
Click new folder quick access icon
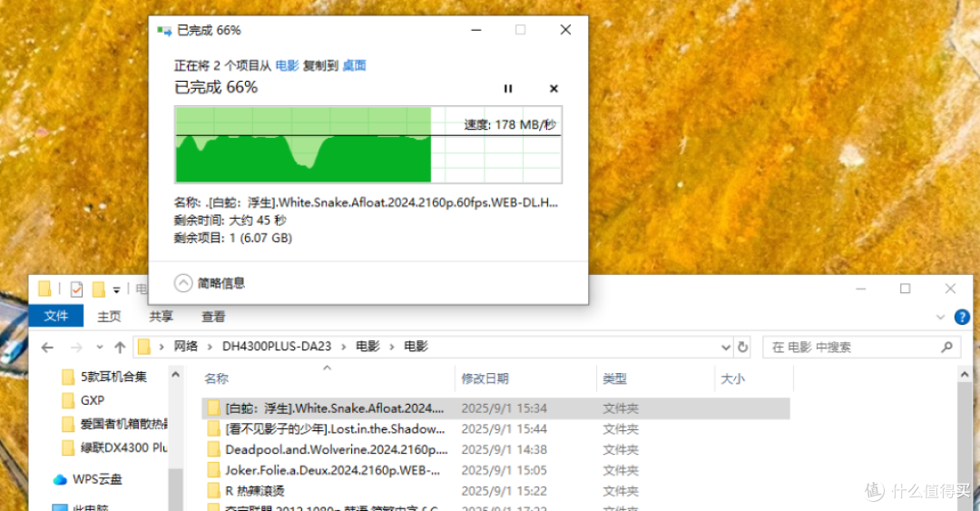[x=98, y=289]
